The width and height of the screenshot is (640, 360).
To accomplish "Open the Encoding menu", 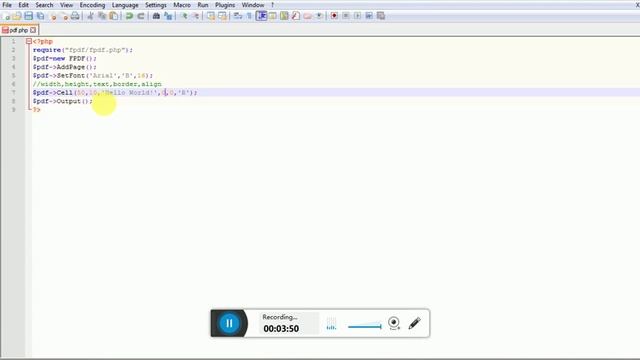I will 92,5.
